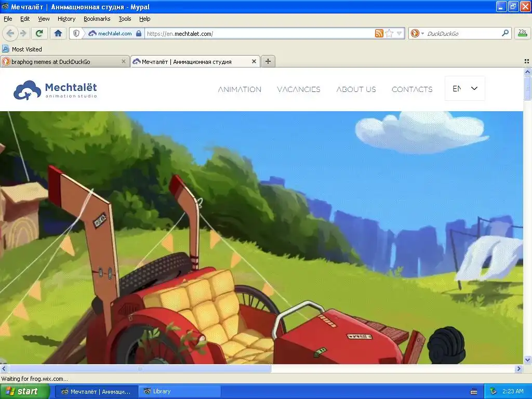The image size is (532, 399).
Task: Open the tracking protection shield icon
Action: click(76, 33)
